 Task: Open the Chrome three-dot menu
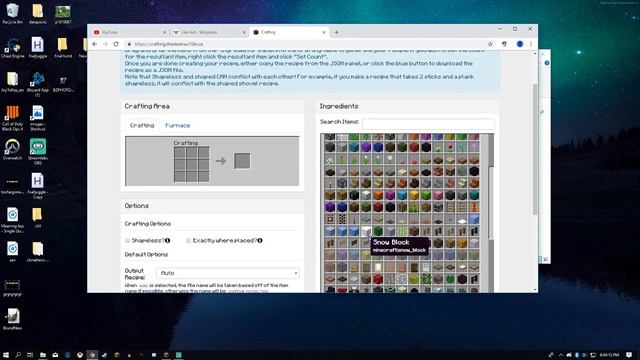coord(531,44)
